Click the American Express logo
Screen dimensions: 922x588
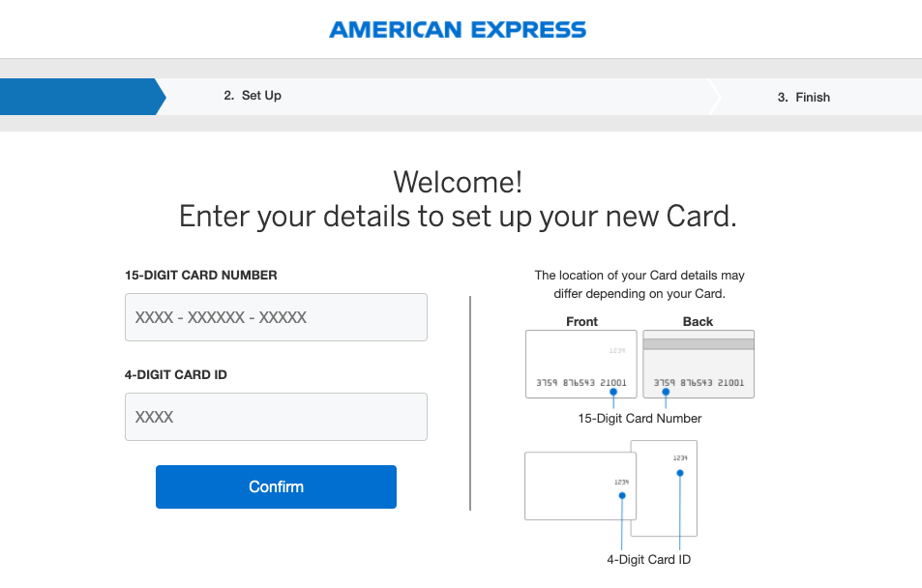458,29
